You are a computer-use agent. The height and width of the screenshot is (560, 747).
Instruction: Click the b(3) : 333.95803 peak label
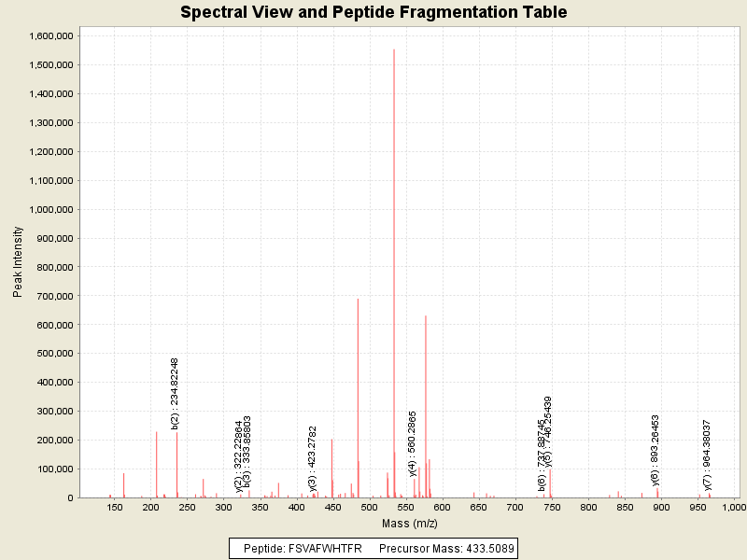coord(247,453)
